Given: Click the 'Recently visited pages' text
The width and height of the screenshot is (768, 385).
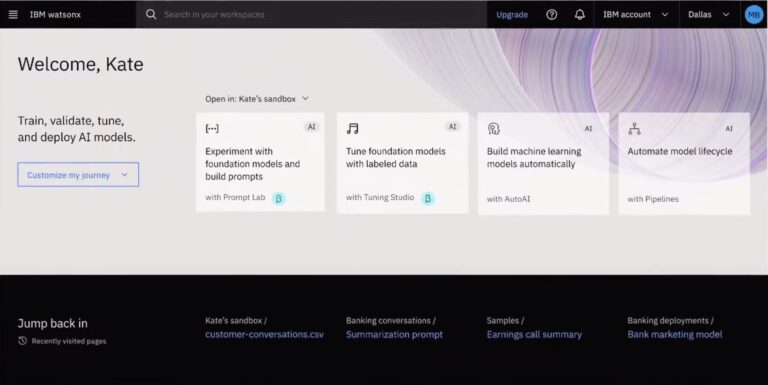Looking at the screenshot, I should 69,341.
